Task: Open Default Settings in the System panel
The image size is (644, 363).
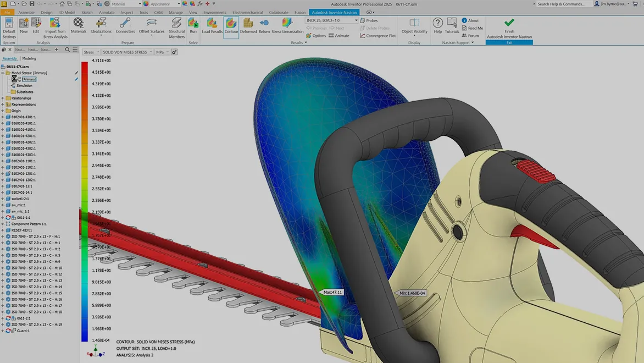Action: 9,28
